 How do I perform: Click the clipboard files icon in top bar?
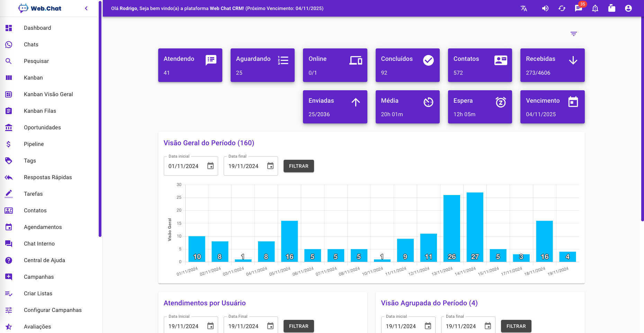pos(612,8)
